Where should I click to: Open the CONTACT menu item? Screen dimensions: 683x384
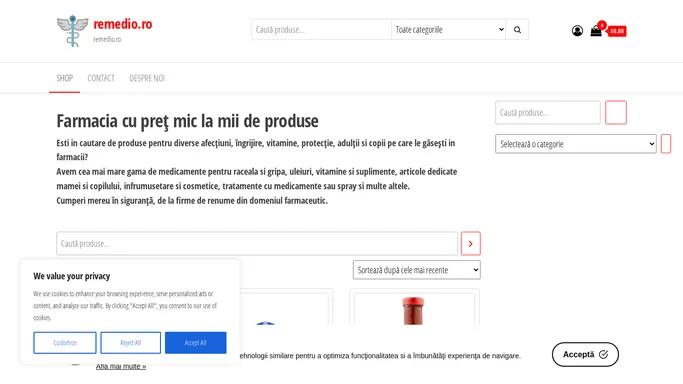101,78
